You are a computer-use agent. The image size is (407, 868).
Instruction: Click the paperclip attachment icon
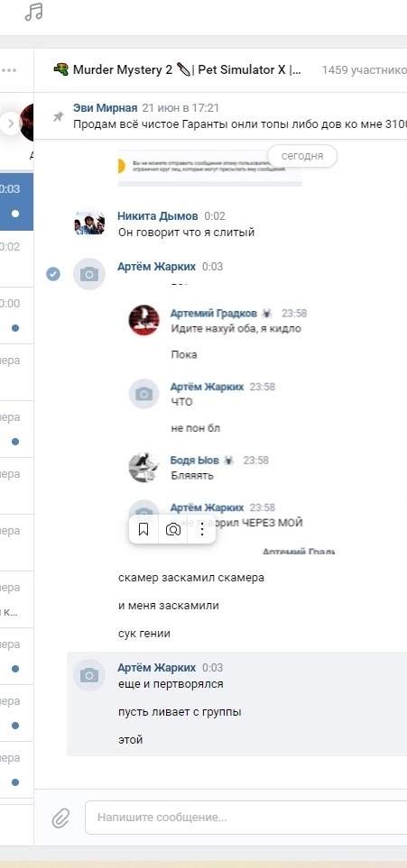(x=60, y=817)
